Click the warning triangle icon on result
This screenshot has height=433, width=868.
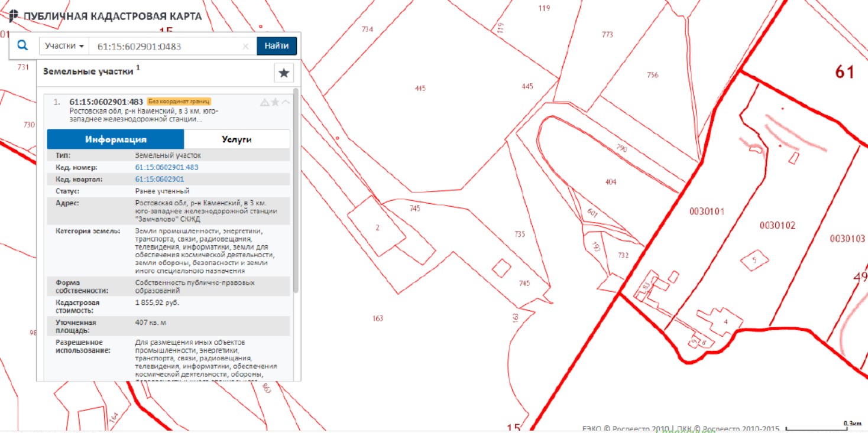click(264, 102)
